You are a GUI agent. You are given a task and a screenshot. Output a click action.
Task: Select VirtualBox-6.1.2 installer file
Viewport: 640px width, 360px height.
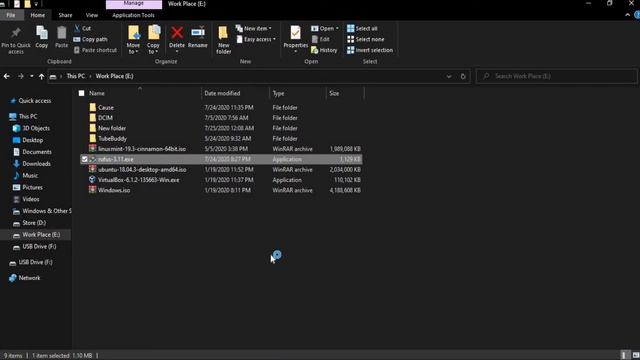(x=138, y=180)
